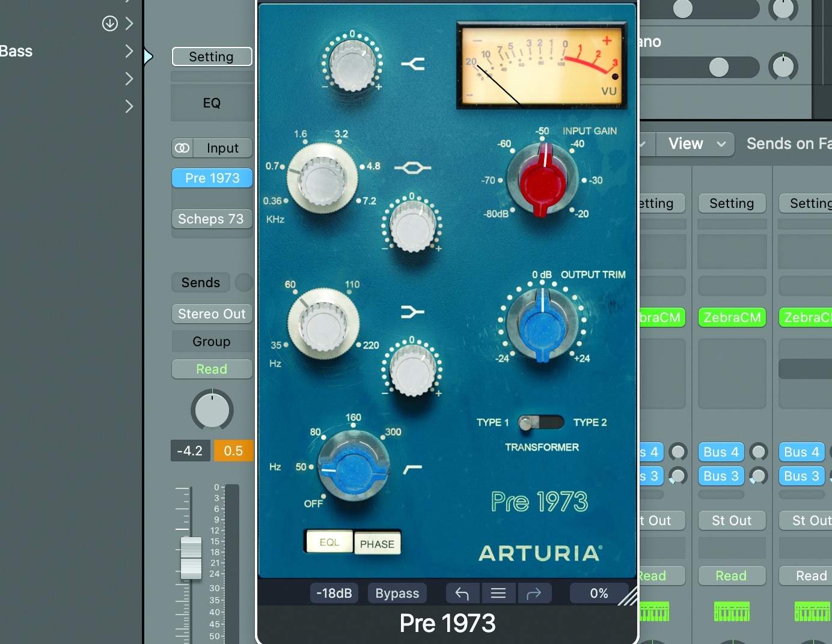Click lower horizontal slider in top-right track
The width and height of the screenshot is (832, 644).
700,67
